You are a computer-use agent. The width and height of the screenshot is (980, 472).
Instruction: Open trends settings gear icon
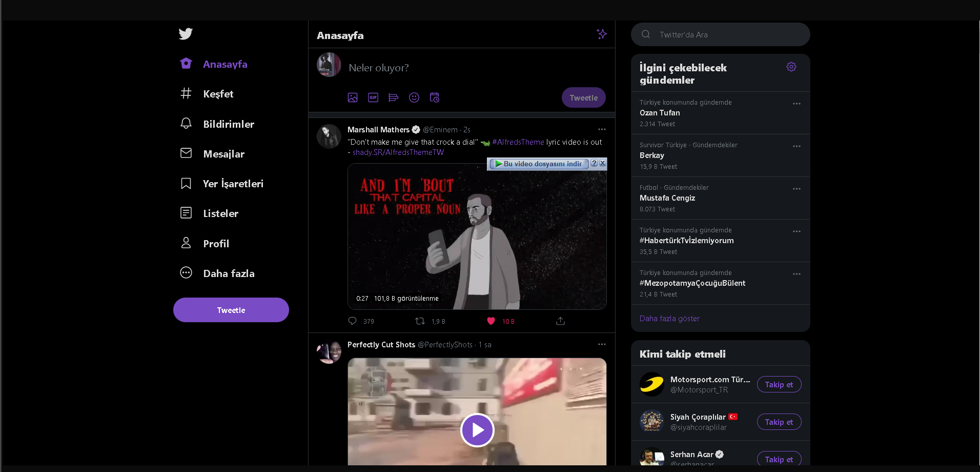click(x=791, y=67)
